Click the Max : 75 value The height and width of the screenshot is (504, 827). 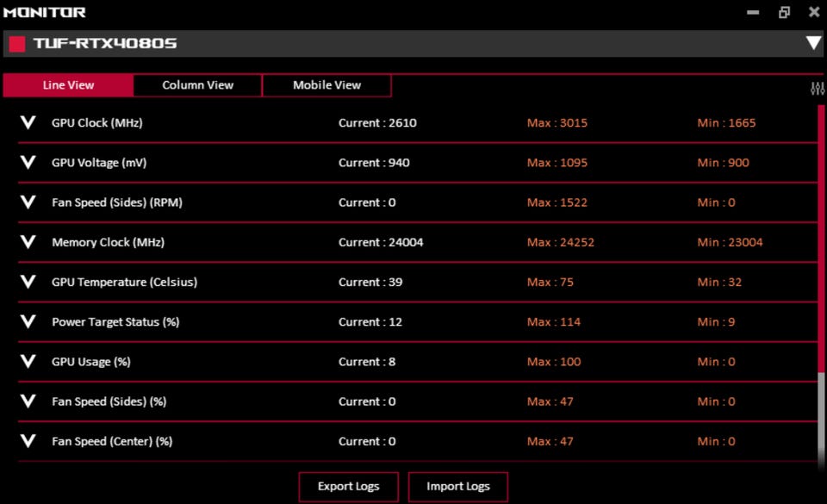(550, 282)
